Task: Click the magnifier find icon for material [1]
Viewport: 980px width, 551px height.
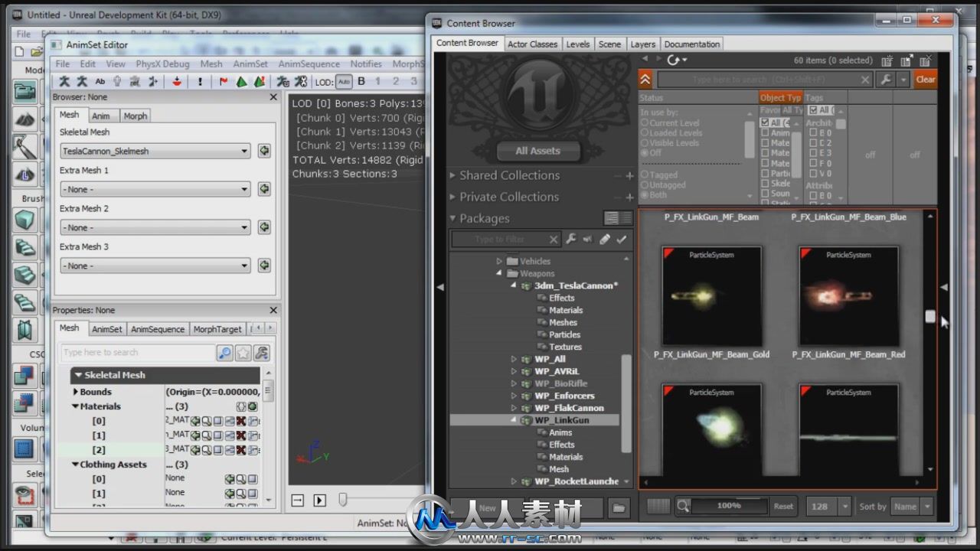Action: point(207,435)
